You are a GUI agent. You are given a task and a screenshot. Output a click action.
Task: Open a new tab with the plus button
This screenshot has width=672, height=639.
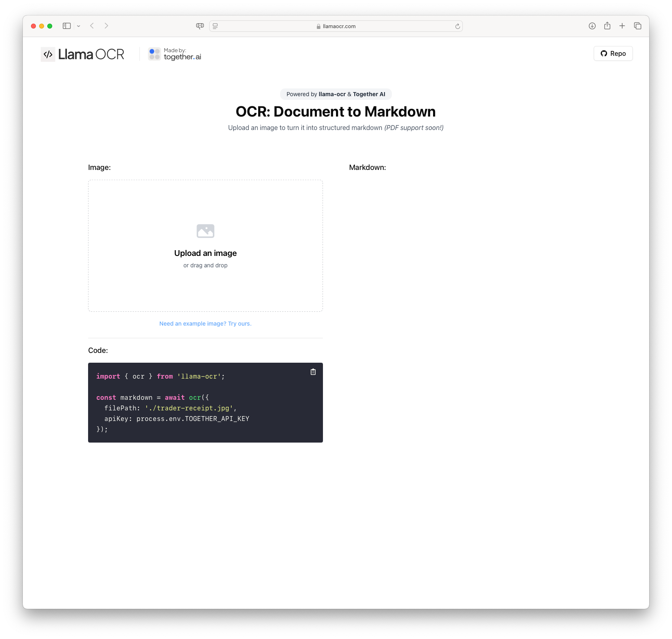click(x=622, y=26)
